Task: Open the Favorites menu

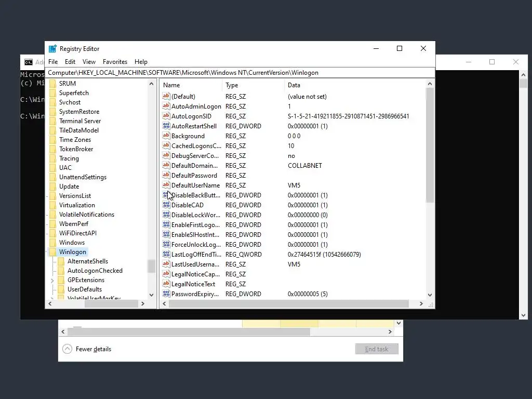Action: pos(115,62)
